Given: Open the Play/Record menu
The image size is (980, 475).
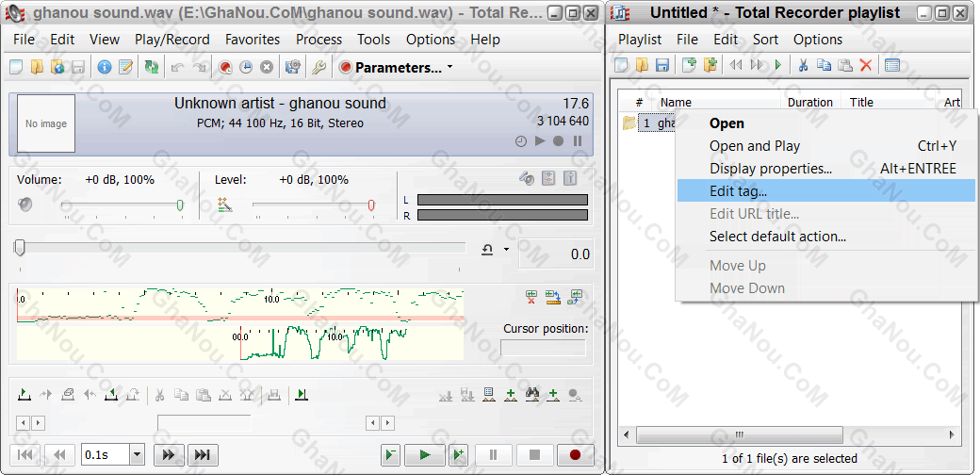Looking at the screenshot, I should pos(172,40).
